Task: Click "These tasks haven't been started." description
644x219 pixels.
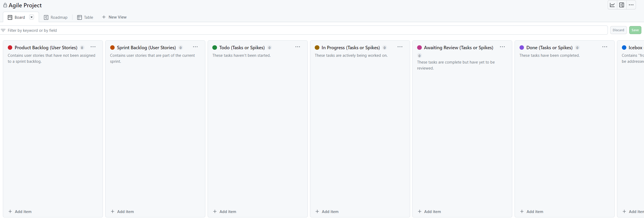Action: click(241, 55)
